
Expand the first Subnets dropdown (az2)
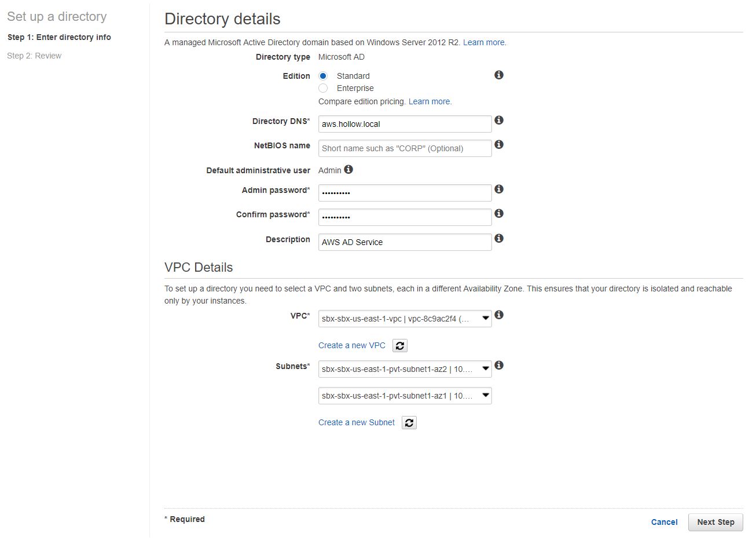[x=405, y=369]
